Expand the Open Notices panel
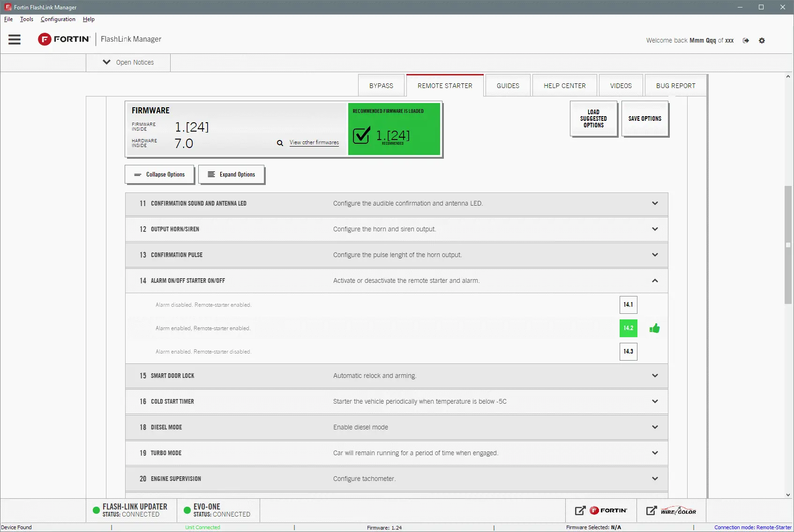 128,62
